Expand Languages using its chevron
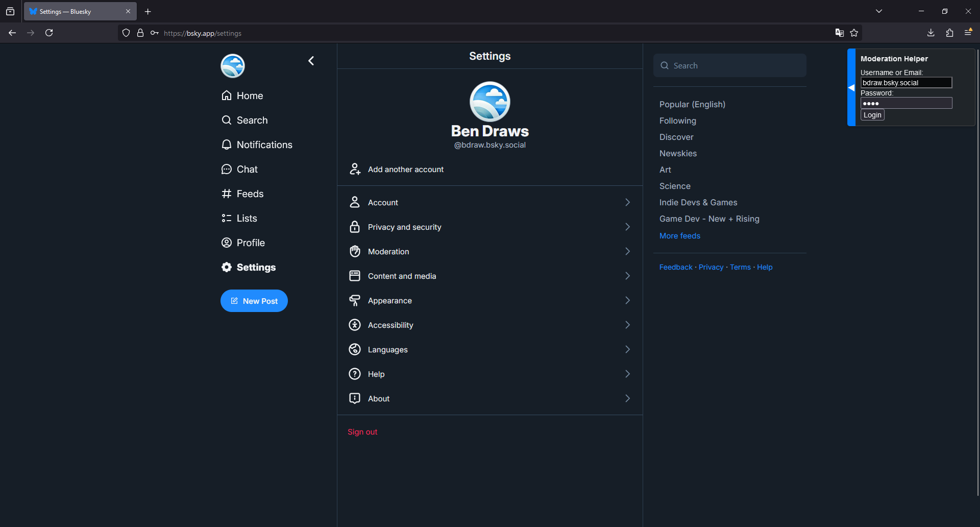Image resolution: width=980 pixels, height=527 pixels. pyautogui.click(x=627, y=349)
